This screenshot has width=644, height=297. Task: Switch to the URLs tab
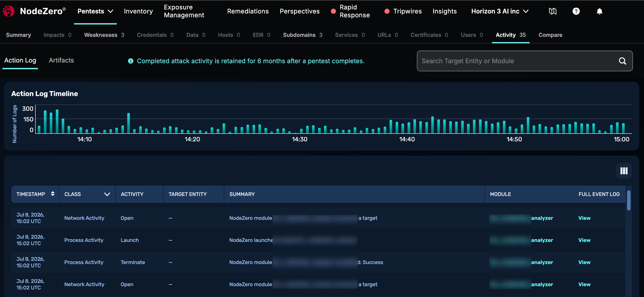pyautogui.click(x=388, y=35)
